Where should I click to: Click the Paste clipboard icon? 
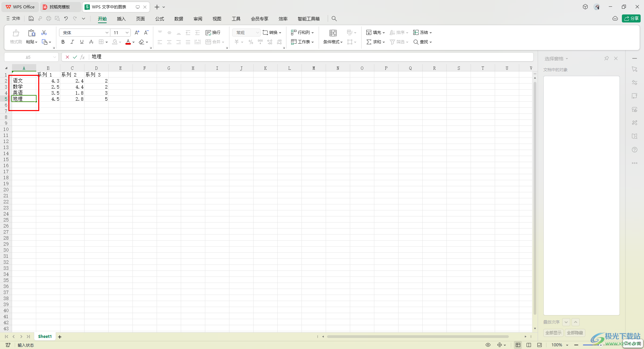(x=32, y=33)
